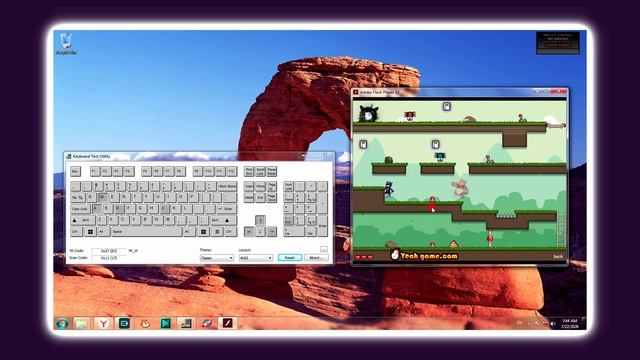The width and height of the screenshot is (640, 360).
Task: Launch Yandex browser from the taskbar
Action: (104, 323)
